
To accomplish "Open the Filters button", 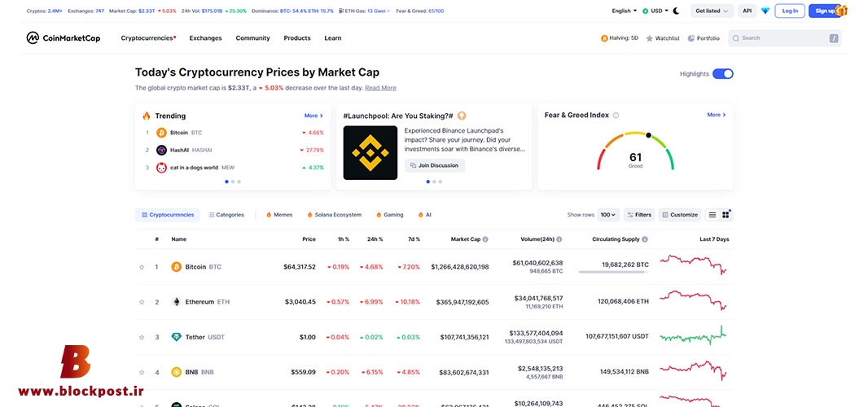I will tap(639, 215).
